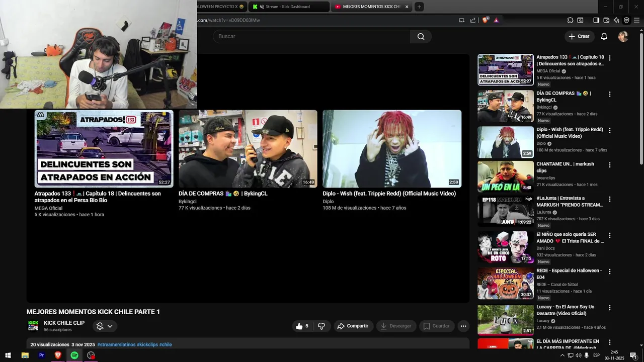Open the YouTube notifications bell
This screenshot has width=644, height=362.
pyautogui.click(x=604, y=36)
